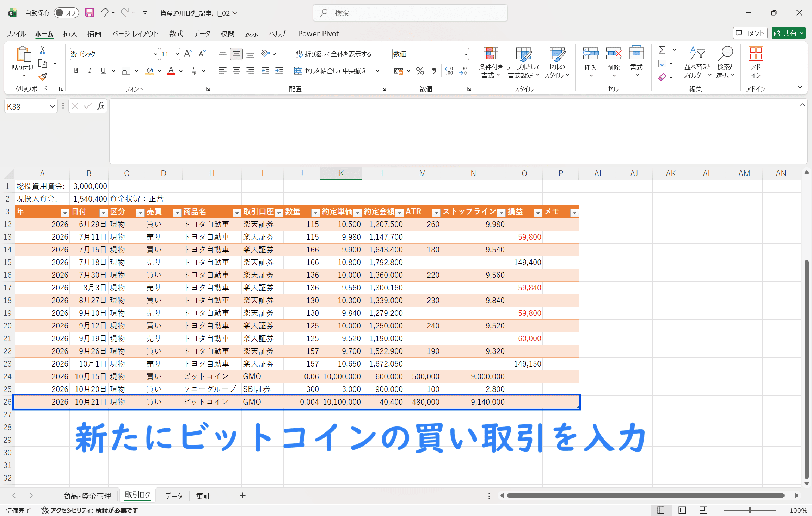The width and height of the screenshot is (812, 516).
Task: Click the Save floppy disk icon
Action: tap(90, 13)
